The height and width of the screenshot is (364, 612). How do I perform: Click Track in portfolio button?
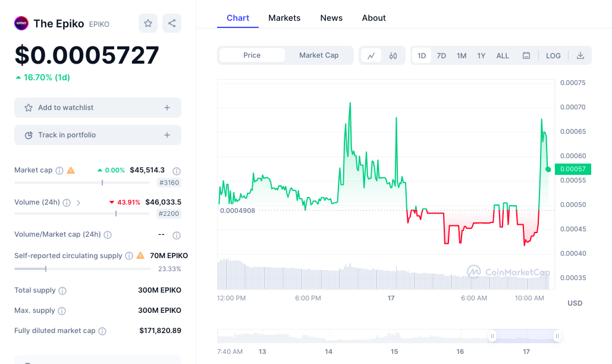[98, 135]
